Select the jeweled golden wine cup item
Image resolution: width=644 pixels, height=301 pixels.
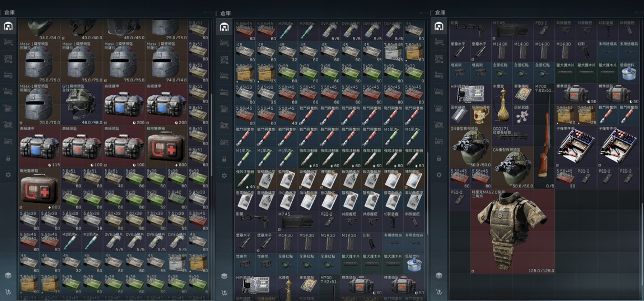tap(480, 115)
